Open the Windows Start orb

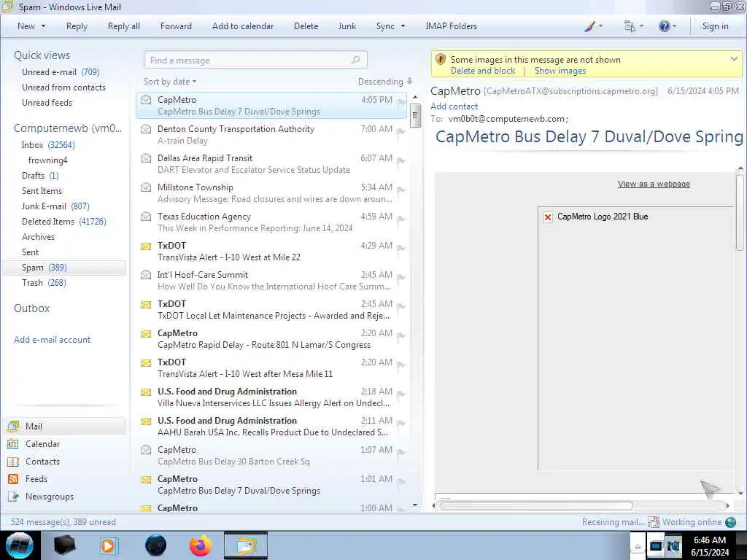pyautogui.click(x=20, y=545)
